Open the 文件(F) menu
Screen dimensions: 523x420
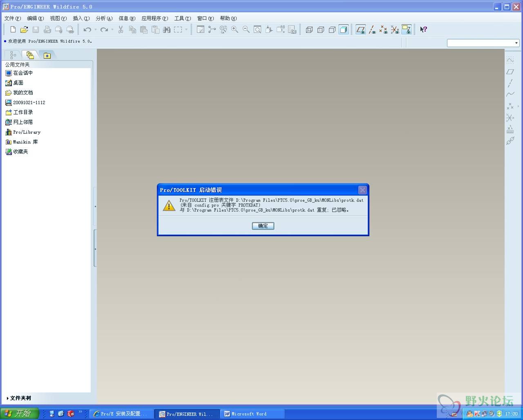pos(13,18)
